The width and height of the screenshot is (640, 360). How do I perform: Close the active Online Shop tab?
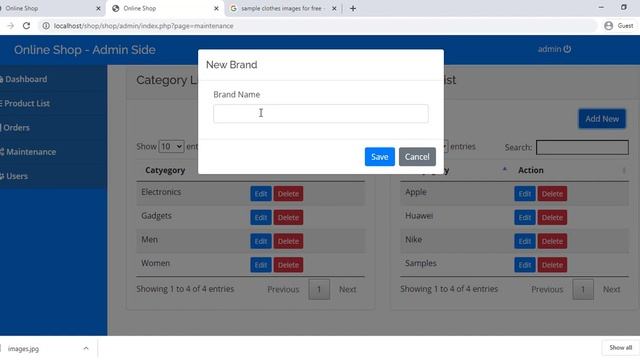(216, 8)
